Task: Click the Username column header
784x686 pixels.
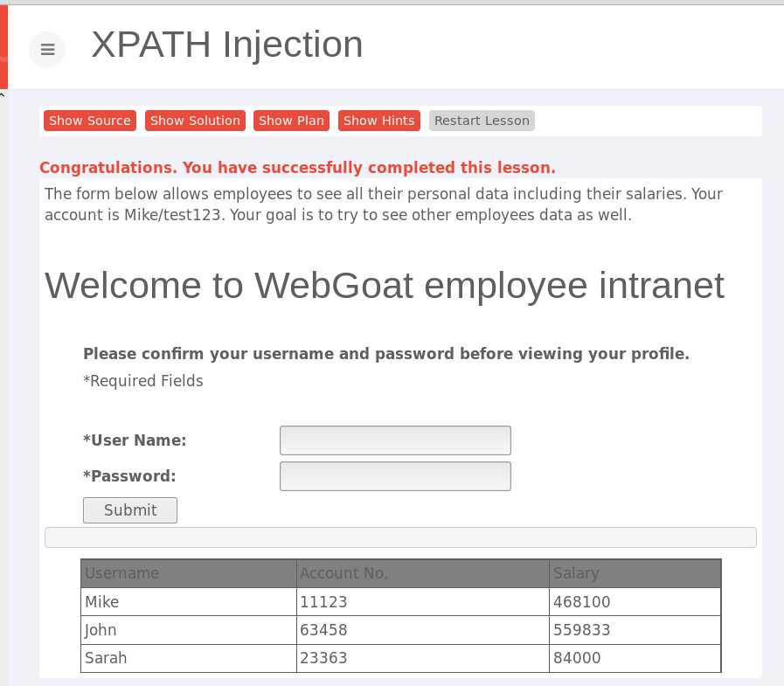Action: point(122,573)
